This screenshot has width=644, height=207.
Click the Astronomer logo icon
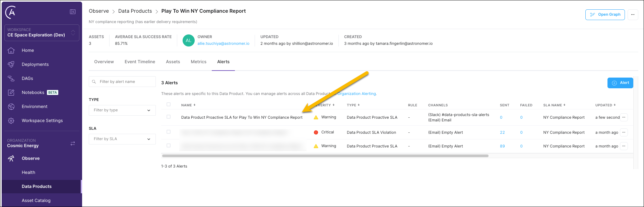[11, 12]
